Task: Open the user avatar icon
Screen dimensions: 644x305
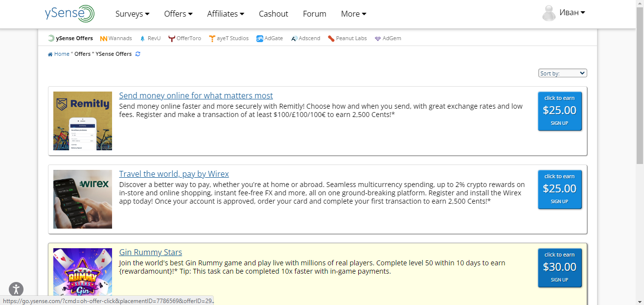Action: tap(549, 13)
